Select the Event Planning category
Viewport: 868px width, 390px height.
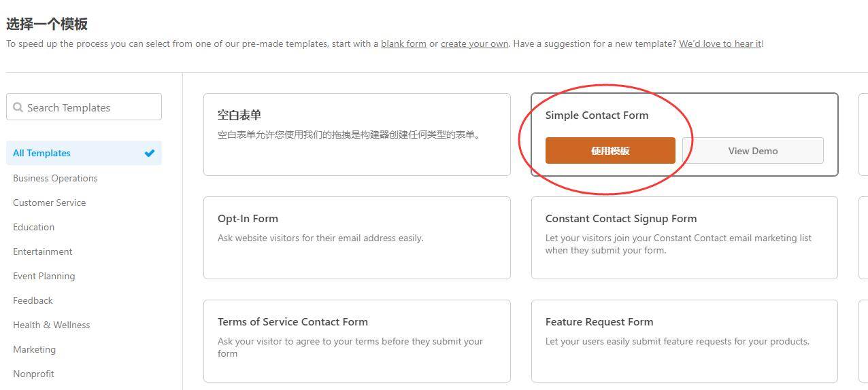pos(44,276)
